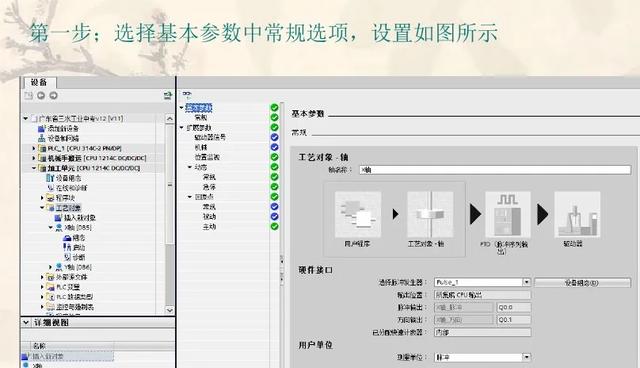
Task: Select 主动 under 回原点
Action: pos(209,226)
